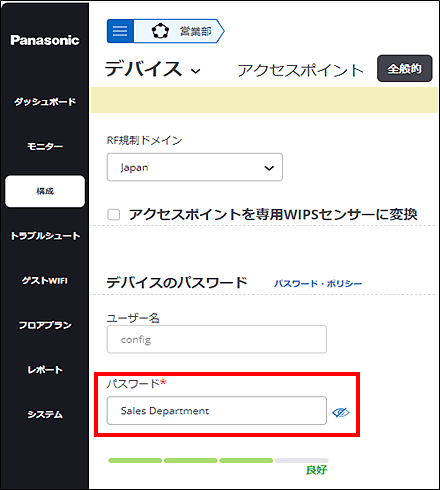Viewport: 440px width, 490px height.
Task: Toggle password visibility eye icon
Action: click(341, 412)
